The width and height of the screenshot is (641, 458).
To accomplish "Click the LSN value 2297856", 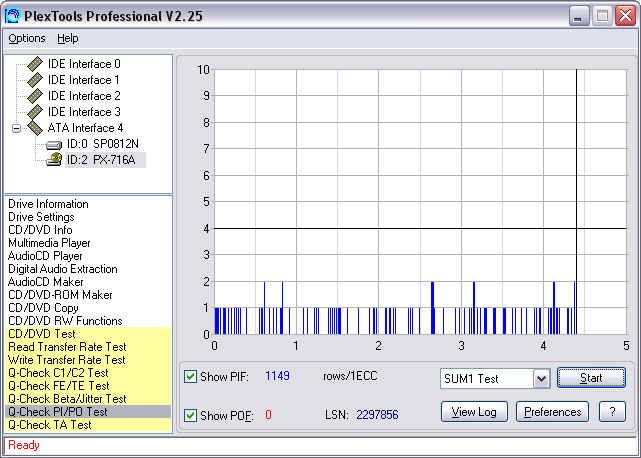I will point(377,415).
